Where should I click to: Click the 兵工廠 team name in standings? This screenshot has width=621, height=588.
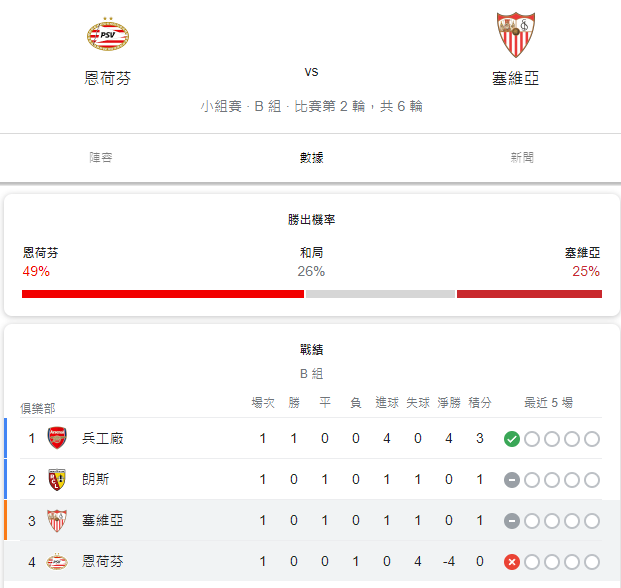[103, 438]
